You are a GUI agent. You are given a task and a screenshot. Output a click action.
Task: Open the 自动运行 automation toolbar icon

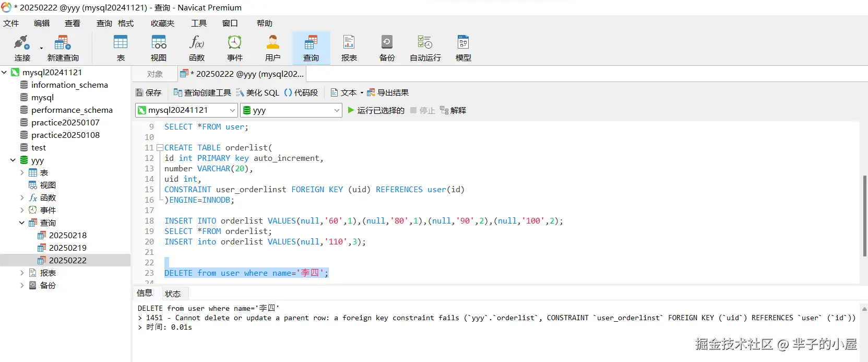(x=425, y=48)
